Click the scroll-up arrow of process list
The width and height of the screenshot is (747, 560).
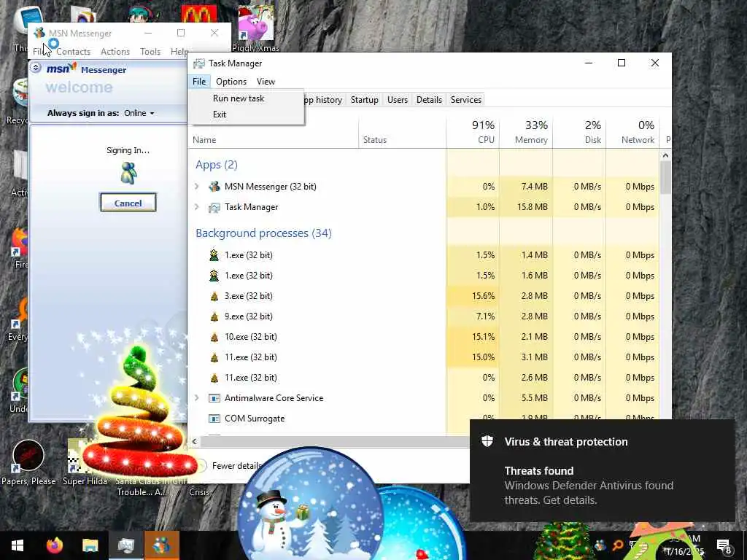click(x=665, y=155)
